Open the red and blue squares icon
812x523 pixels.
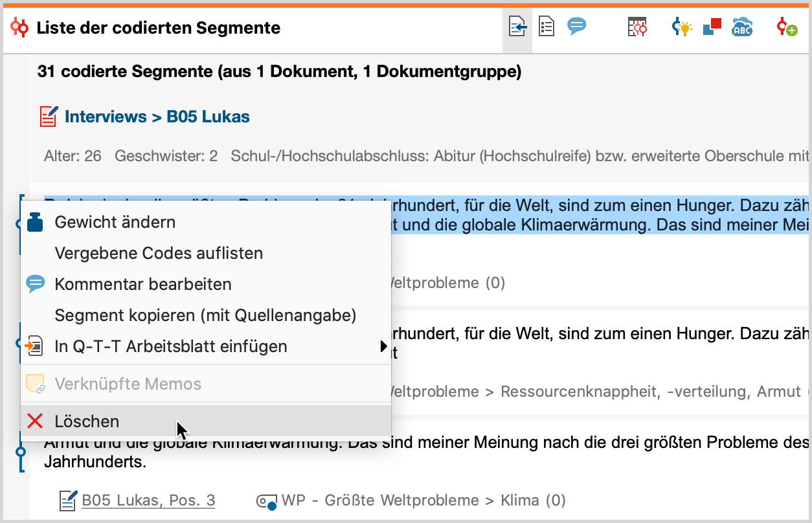[x=712, y=27]
